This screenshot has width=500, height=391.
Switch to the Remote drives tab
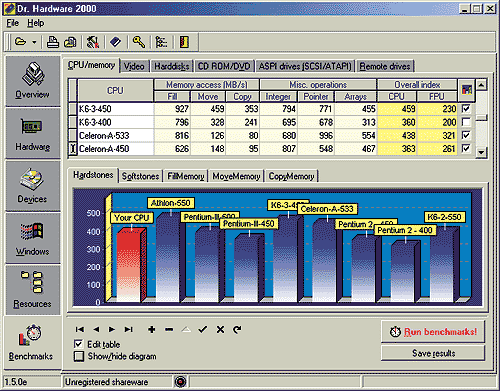point(385,66)
